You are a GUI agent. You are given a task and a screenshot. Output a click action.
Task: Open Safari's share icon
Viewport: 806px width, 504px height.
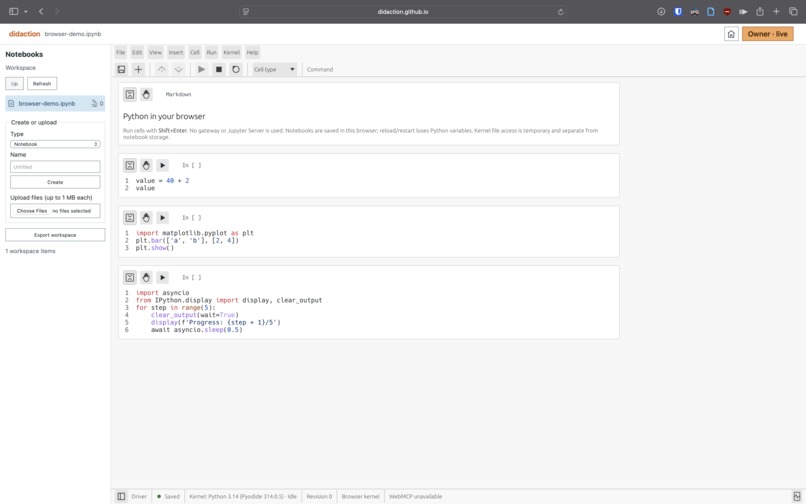tap(760, 11)
